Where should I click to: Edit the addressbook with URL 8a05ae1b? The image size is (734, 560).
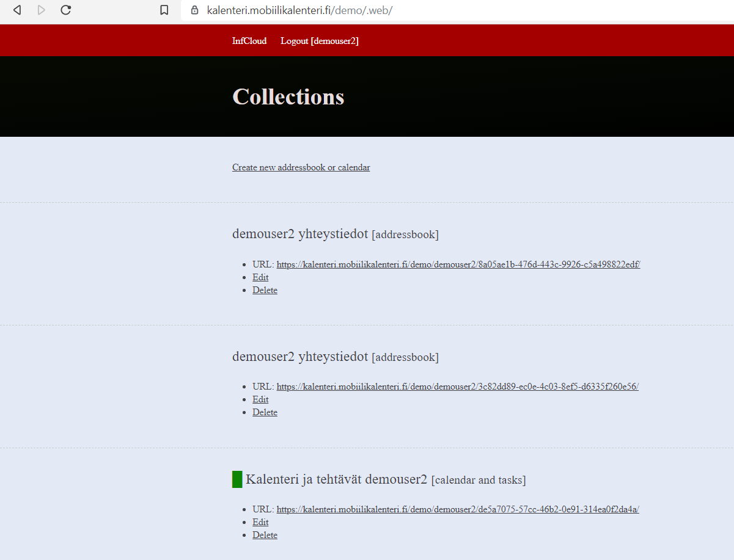click(260, 277)
